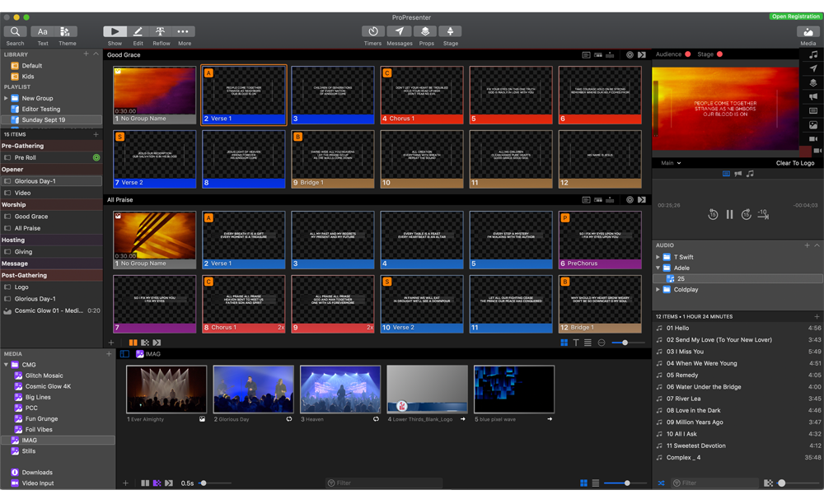Screen dimensions: 824x504
Task: Collapse the CMG media folder
Action: click(x=6, y=365)
